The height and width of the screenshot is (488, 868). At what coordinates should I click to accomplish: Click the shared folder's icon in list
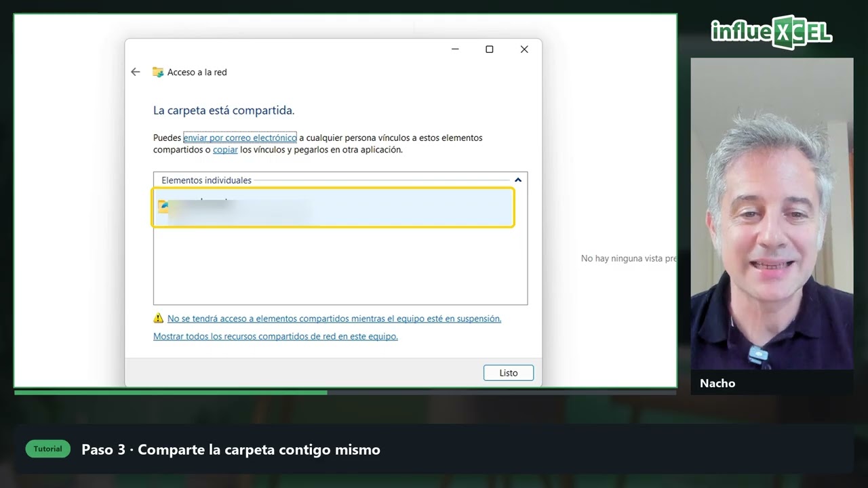coord(163,206)
